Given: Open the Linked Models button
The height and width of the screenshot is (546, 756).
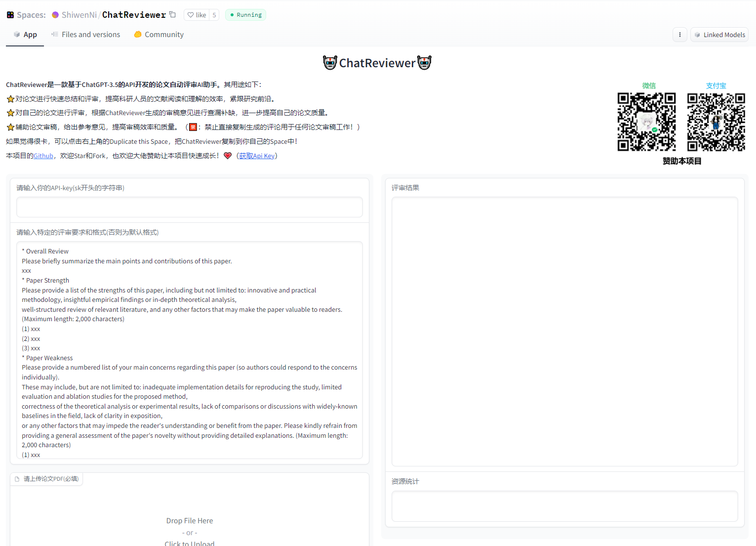Looking at the screenshot, I should [x=719, y=35].
